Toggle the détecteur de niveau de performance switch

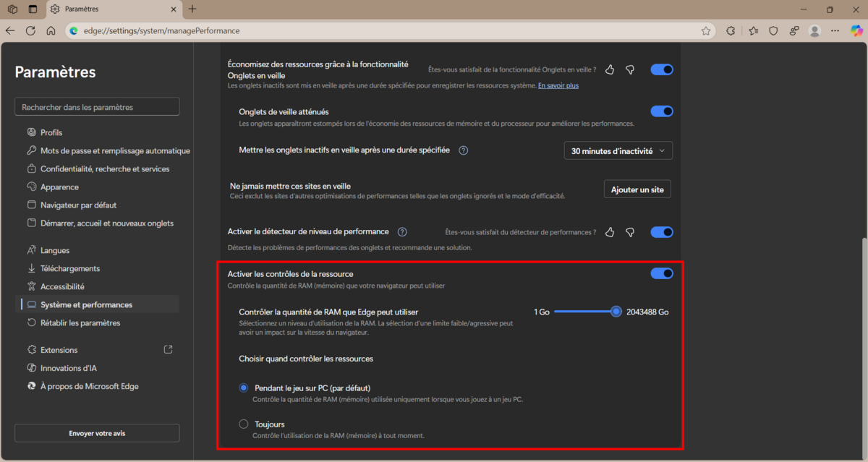point(662,232)
